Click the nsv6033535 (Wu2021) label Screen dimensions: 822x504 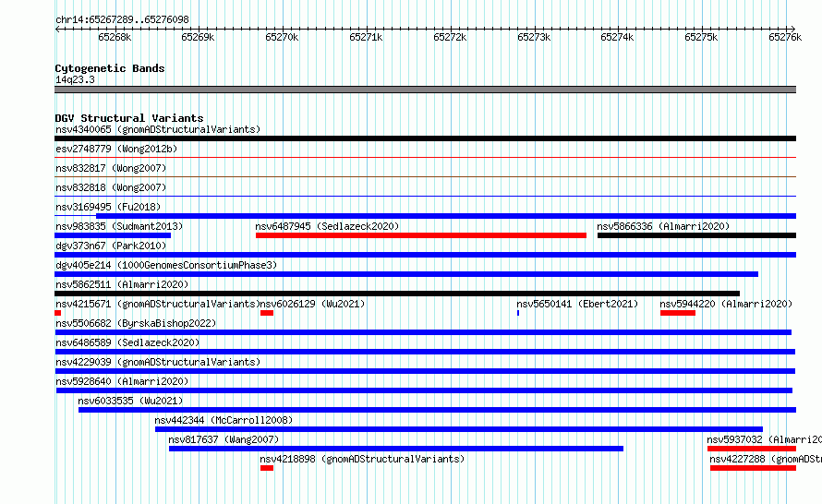(x=130, y=401)
